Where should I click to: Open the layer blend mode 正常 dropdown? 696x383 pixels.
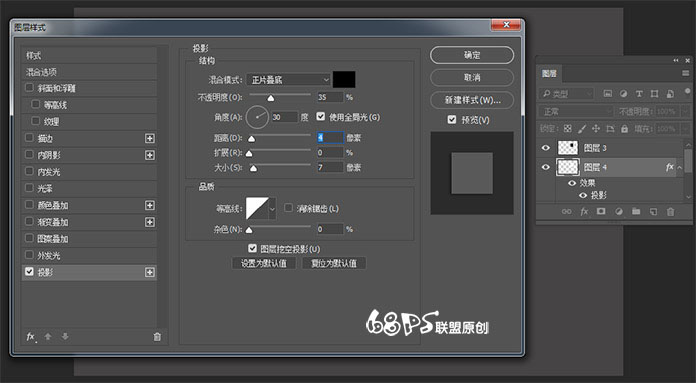[576, 111]
